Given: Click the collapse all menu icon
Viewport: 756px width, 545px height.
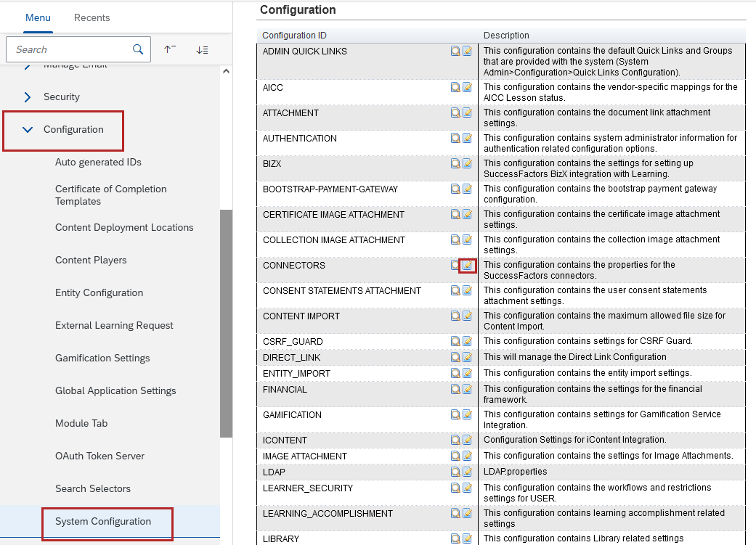Looking at the screenshot, I should pyautogui.click(x=170, y=49).
